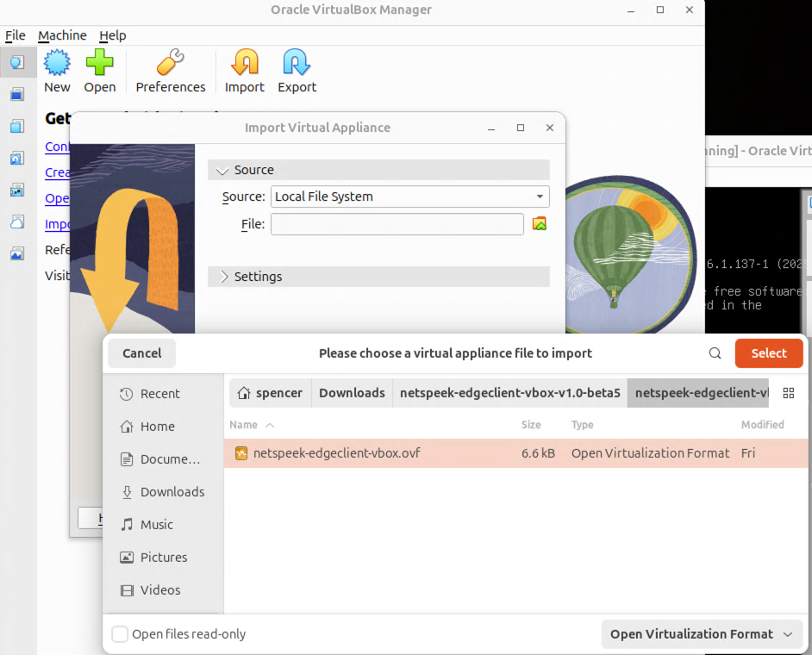Switch file chooser to grid view
Screen dimensions: 812x655
point(788,393)
